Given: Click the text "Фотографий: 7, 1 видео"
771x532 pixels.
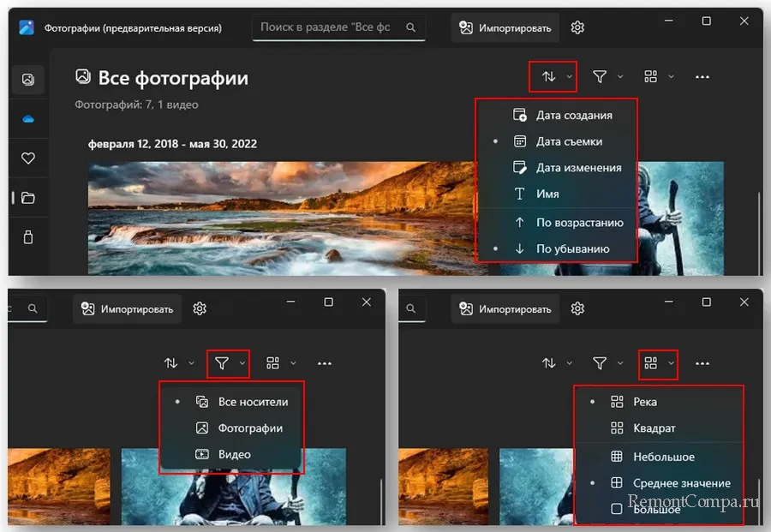Looking at the screenshot, I should point(137,105).
